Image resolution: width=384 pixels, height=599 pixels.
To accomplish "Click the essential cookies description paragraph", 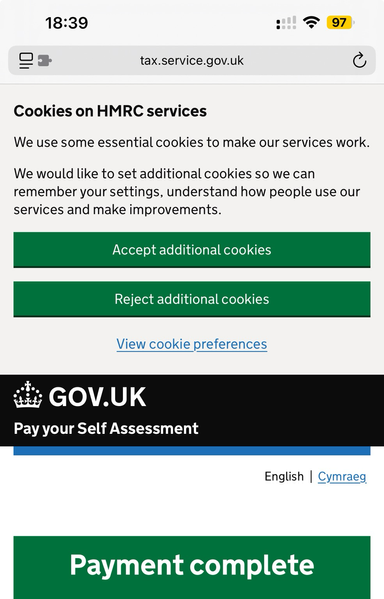I will click(x=192, y=142).
